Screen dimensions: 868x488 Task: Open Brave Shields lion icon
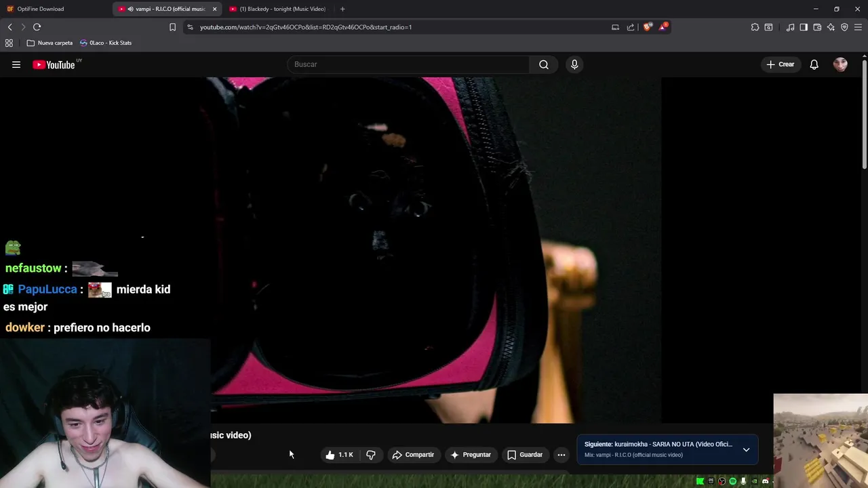(647, 27)
